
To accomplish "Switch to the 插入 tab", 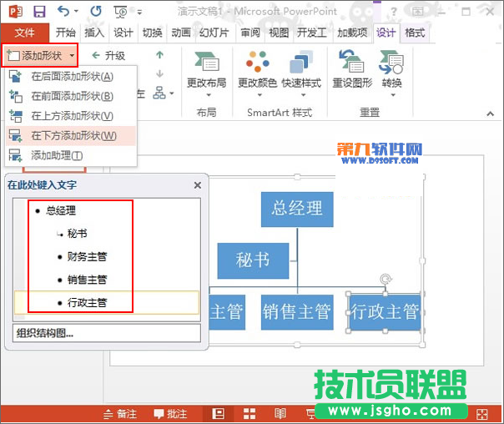I will [94, 33].
